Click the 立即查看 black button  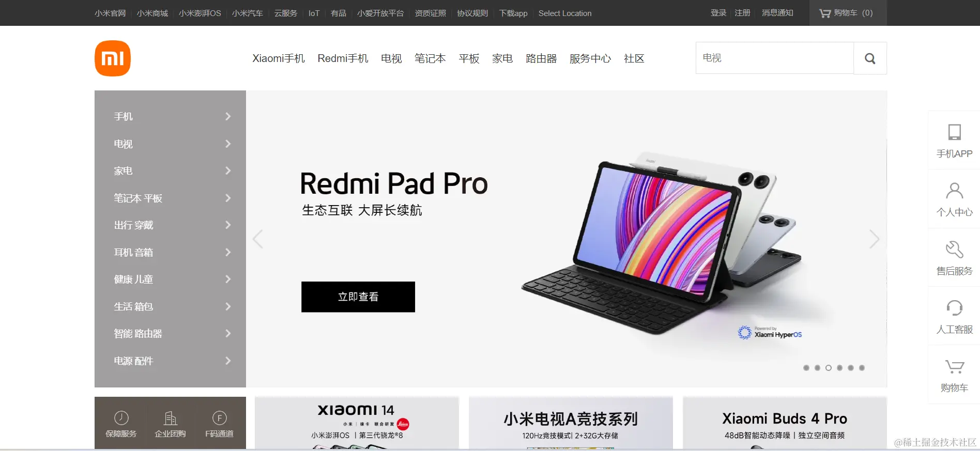(x=358, y=297)
